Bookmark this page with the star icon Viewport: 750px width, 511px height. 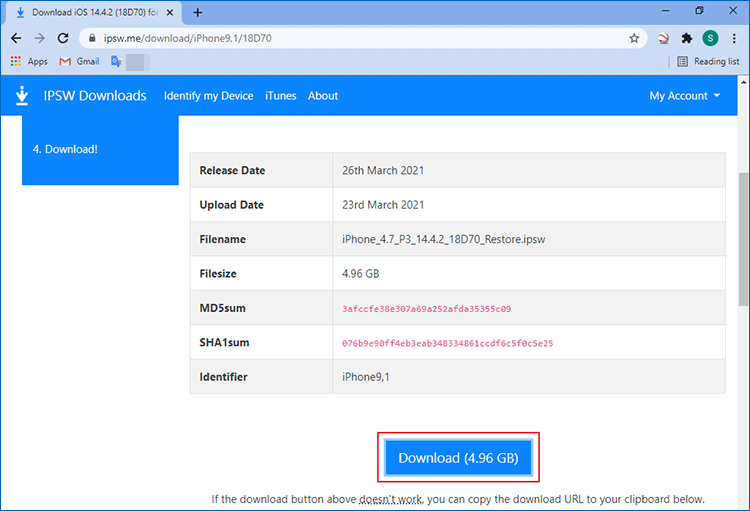tap(634, 38)
